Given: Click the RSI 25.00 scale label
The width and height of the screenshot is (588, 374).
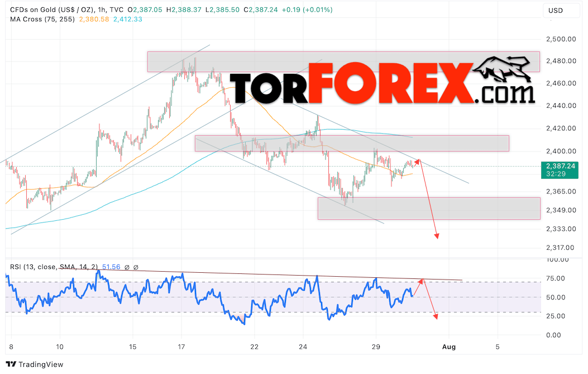Looking at the screenshot, I should 556,316.
